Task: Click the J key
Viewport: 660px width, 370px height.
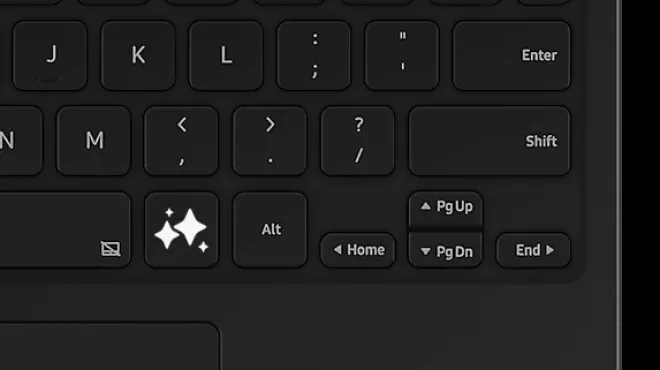Action: 50,56
